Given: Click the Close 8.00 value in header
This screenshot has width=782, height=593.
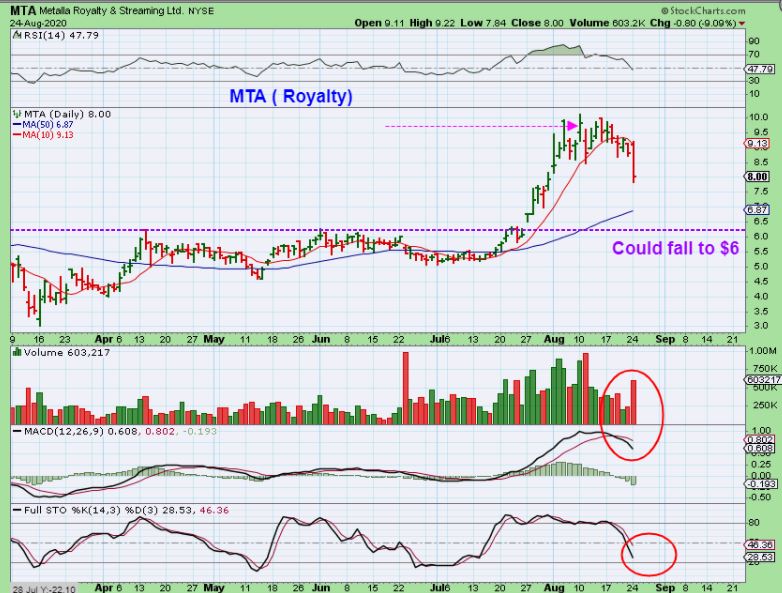Looking at the screenshot, I should click(x=537, y=23).
